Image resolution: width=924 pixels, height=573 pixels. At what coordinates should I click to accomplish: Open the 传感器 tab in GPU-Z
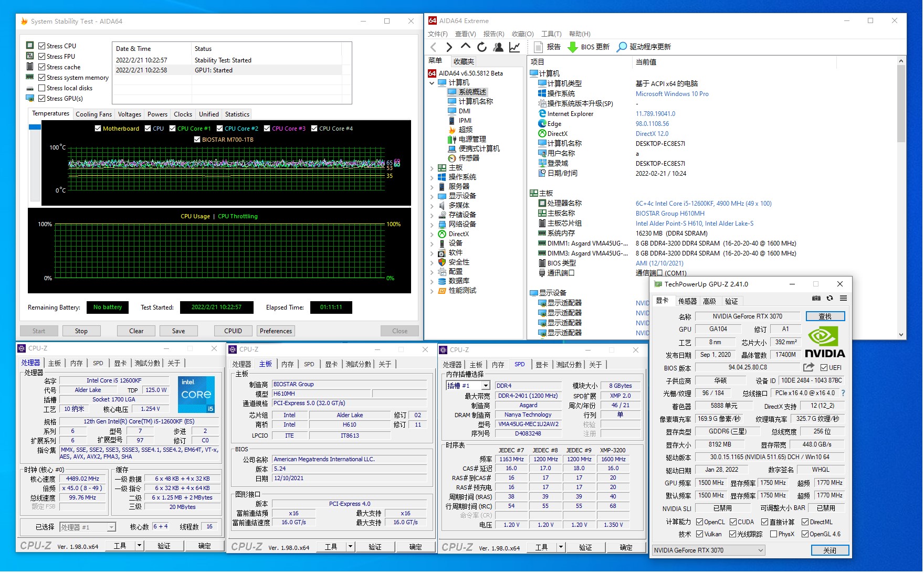pyautogui.click(x=687, y=301)
